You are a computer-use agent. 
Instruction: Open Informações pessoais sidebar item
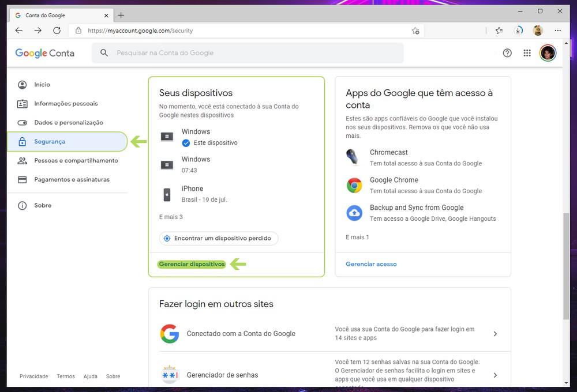click(66, 104)
